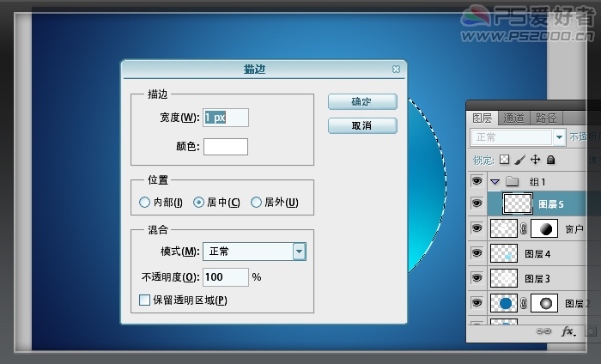Viewport: 601px width, 364px height.
Task: Enable the 保留透明区域 checkbox
Action: pyautogui.click(x=144, y=300)
